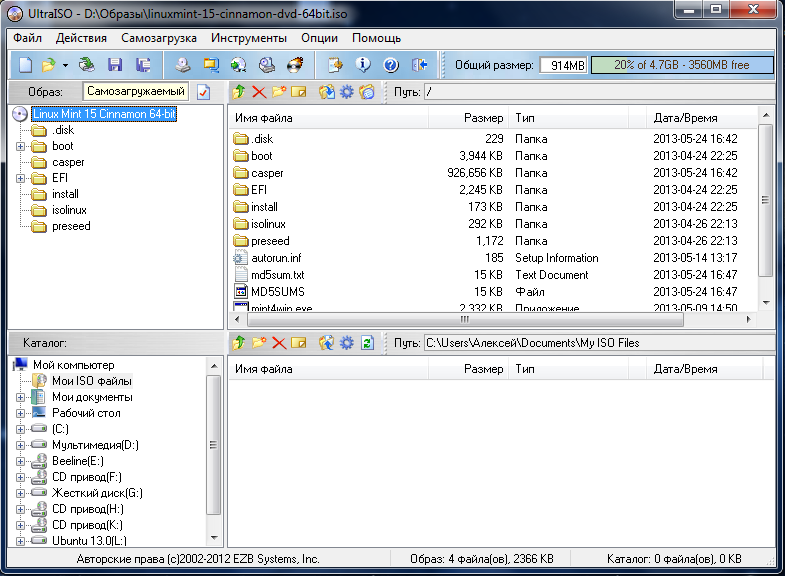Click the image path field showing /
Image resolution: width=785 pixels, height=576 pixels.
tap(599, 92)
